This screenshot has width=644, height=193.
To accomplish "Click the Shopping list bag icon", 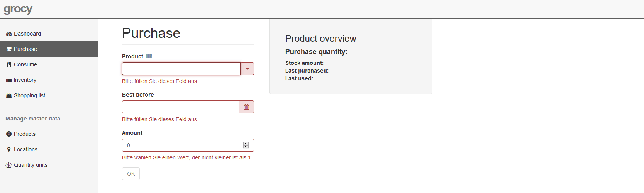I will 9,96.
